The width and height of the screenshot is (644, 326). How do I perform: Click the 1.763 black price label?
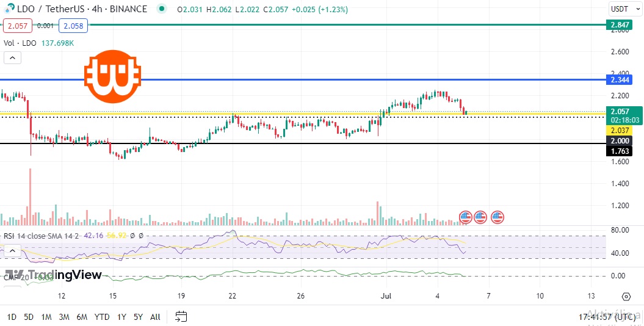(x=620, y=151)
